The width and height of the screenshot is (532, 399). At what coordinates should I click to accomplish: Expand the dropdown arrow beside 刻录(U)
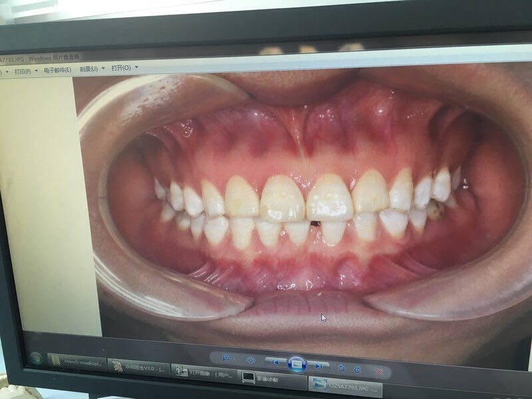tap(103, 68)
